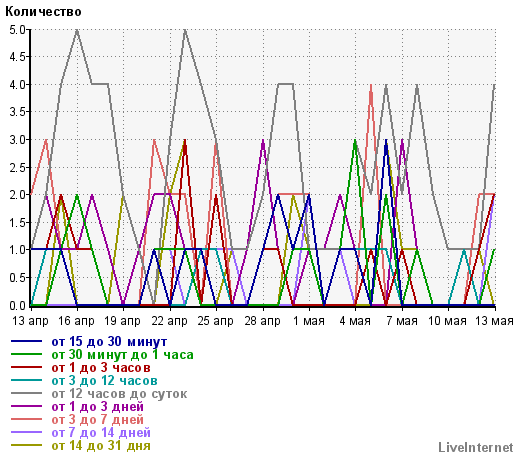
Task: Click the 5.0 value on Y axis
Action: [x=17, y=30]
